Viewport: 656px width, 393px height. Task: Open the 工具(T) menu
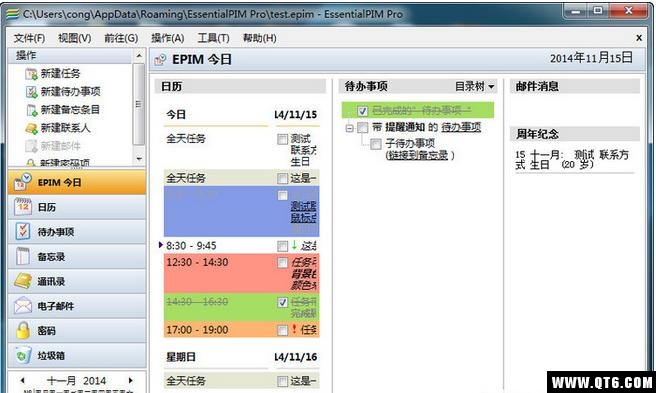coord(213,39)
